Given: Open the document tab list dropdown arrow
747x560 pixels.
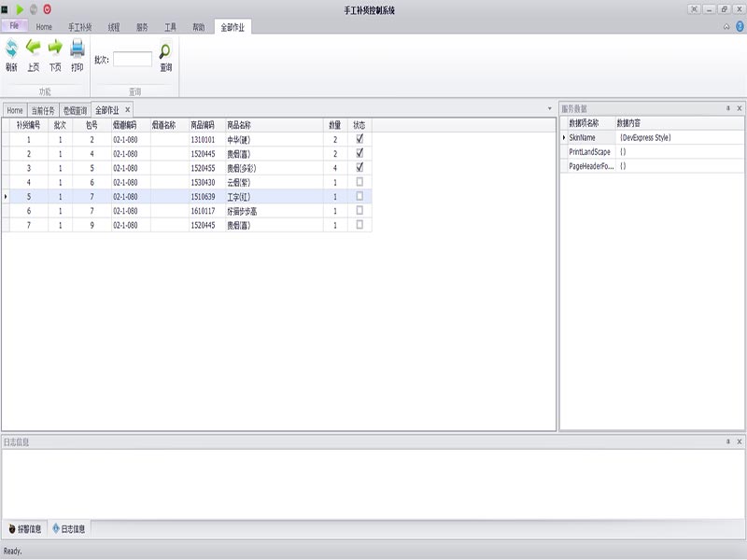Looking at the screenshot, I should [549, 109].
